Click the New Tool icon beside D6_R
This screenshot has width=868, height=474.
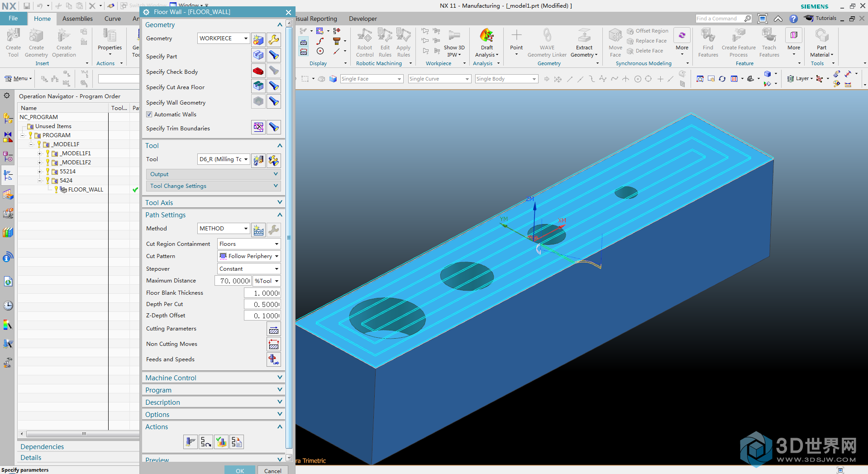tap(258, 160)
